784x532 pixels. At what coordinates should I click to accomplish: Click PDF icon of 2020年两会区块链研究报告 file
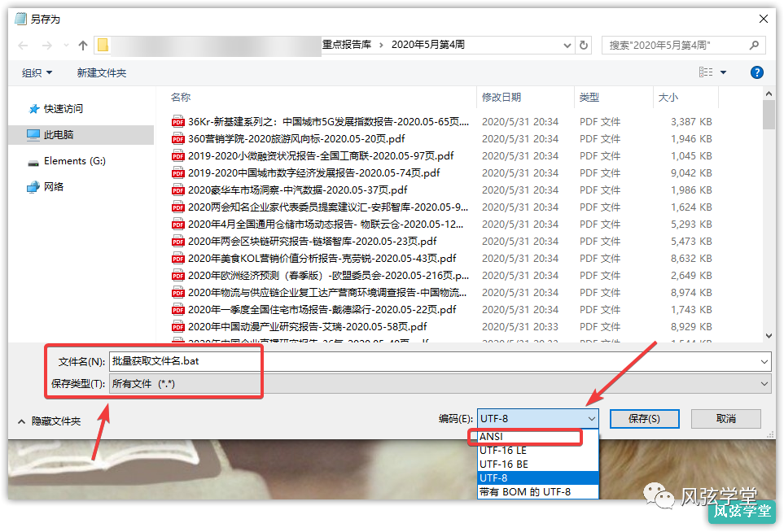point(178,242)
